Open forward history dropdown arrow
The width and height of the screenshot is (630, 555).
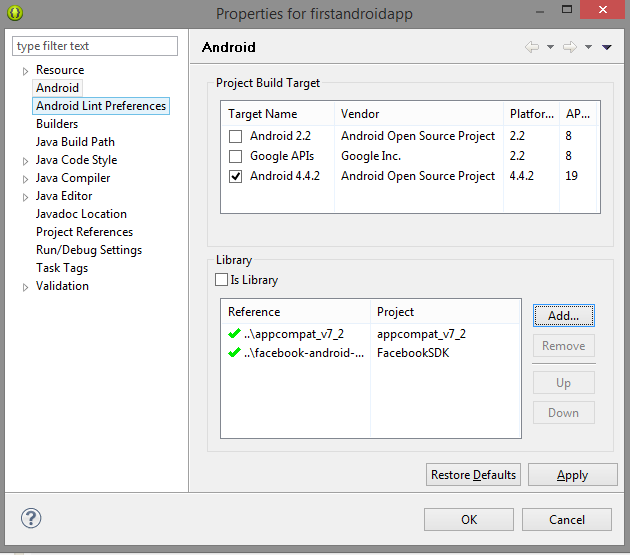coord(588,47)
